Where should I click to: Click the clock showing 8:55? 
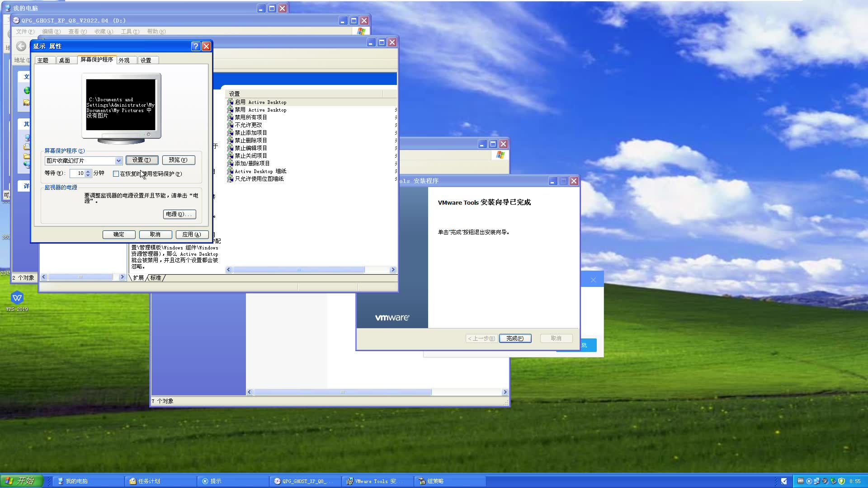855,481
